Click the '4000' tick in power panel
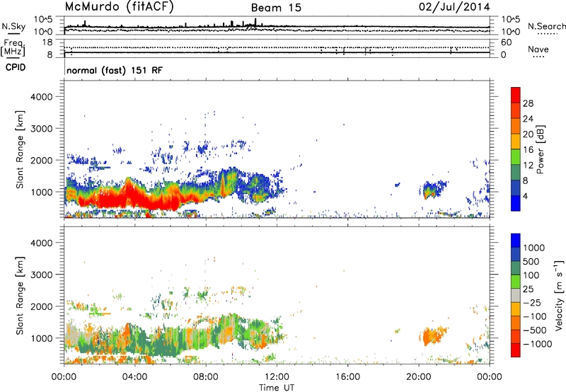 point(41,97)
